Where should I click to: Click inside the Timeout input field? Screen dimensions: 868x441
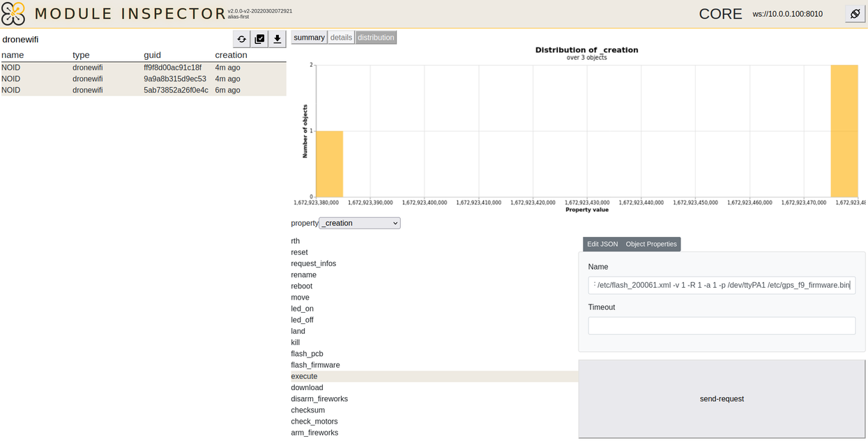click(722, 325)
